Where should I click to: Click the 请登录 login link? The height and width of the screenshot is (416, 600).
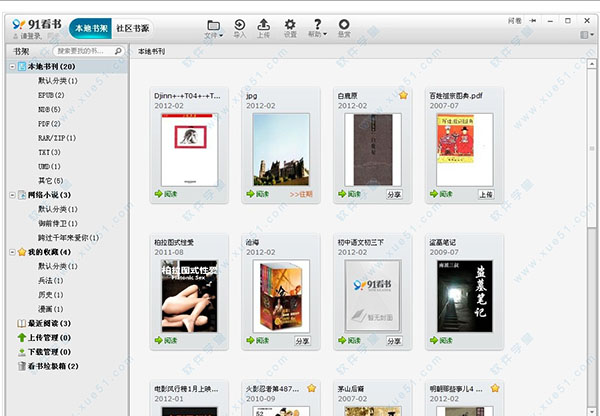click(31, 36)
